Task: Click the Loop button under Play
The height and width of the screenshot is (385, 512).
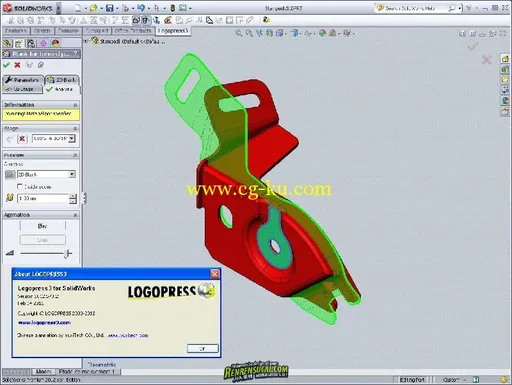Action: pyautogui.click(x=43, y=240)
